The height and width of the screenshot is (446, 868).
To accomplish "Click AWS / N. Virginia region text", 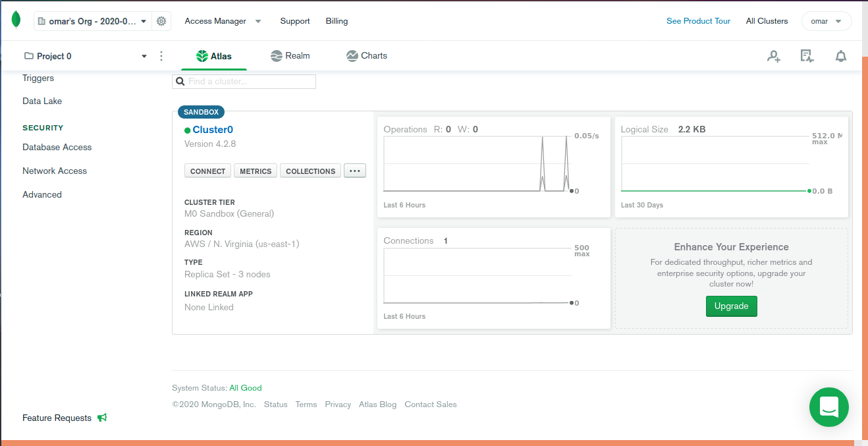I will [x=242, y=244].
